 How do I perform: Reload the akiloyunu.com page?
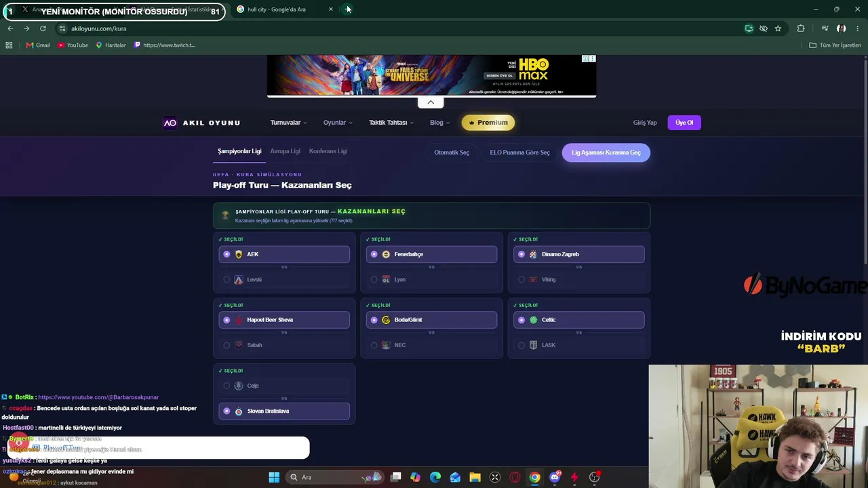43,28
